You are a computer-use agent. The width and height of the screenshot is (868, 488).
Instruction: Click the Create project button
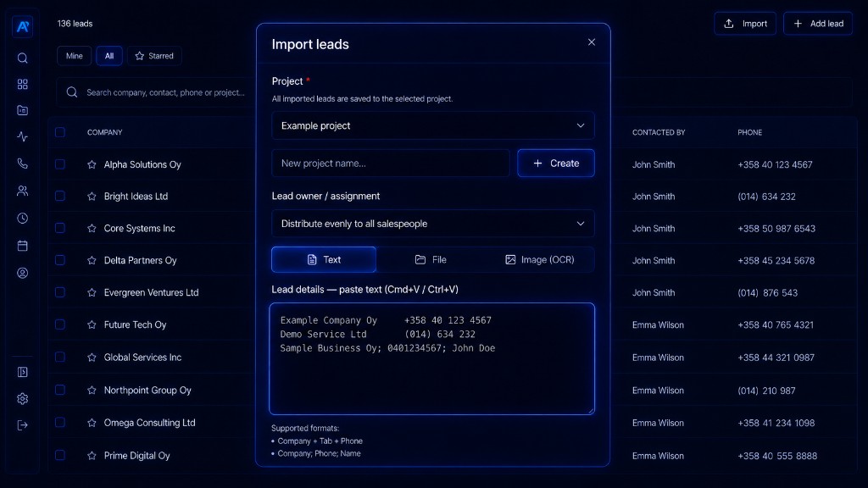556,164
